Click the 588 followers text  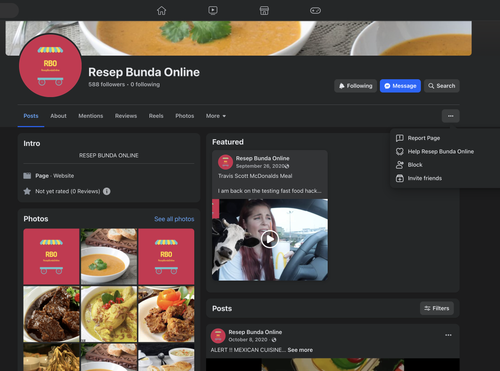coord(107,85)
